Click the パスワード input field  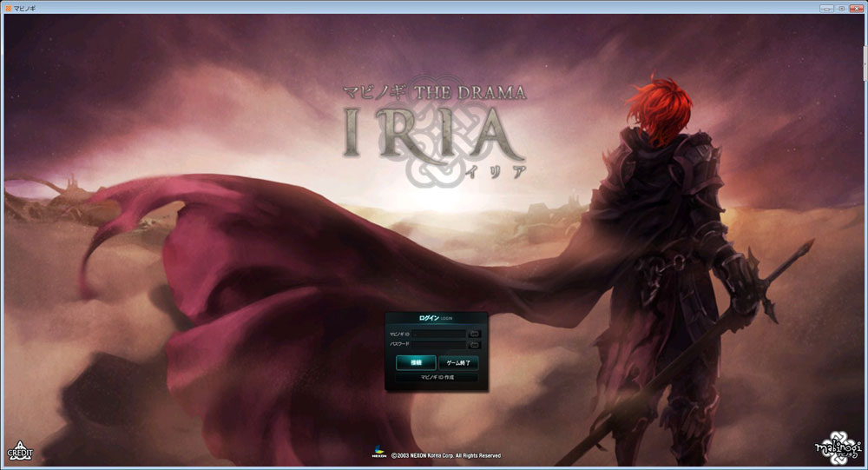pyautogui.click(x=438, y=345)
